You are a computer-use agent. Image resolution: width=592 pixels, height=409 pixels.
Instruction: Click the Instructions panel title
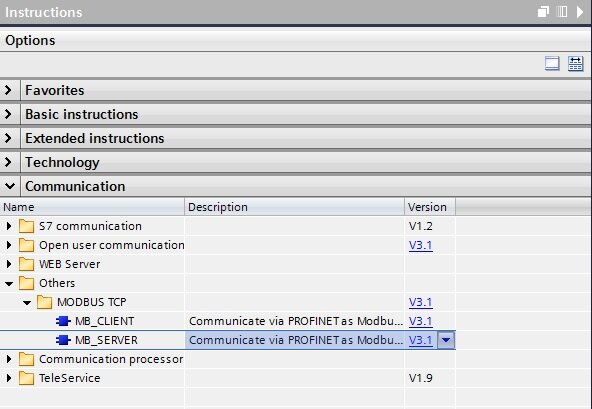click(x=43, y=12)
